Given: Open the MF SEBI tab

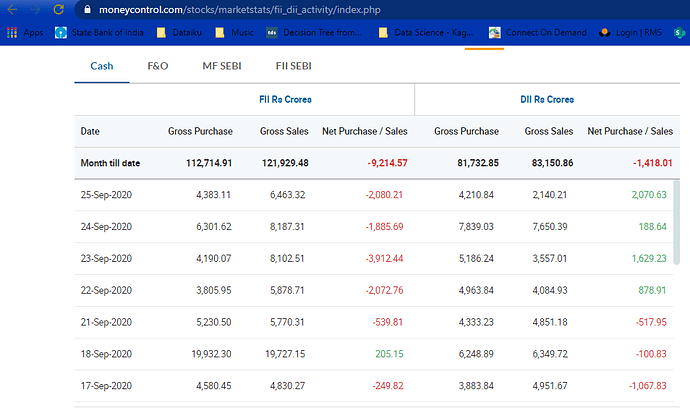Looking at the screenshot, I should tap(222, 66).
